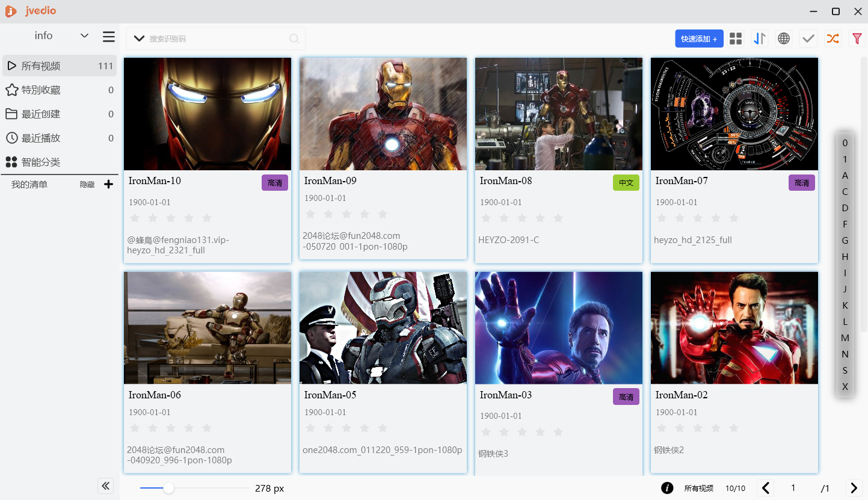This screenshot has height=500, width=868.
Task: Select 所有视频 in sidebar
Action: pyautogui.click(x=60, y=66)
